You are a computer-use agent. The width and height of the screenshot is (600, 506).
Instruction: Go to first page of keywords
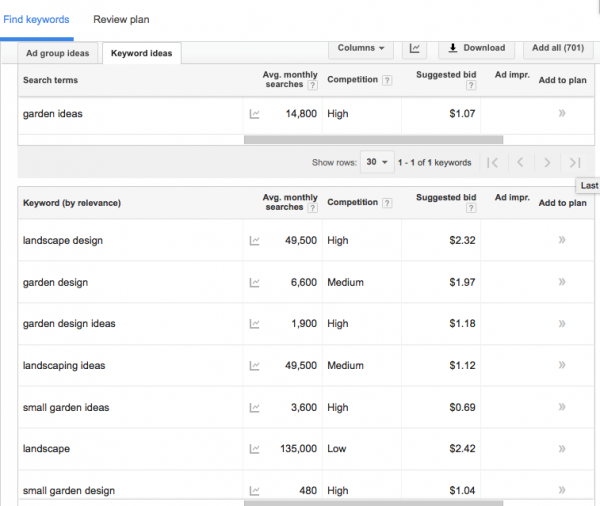point(492,162)
